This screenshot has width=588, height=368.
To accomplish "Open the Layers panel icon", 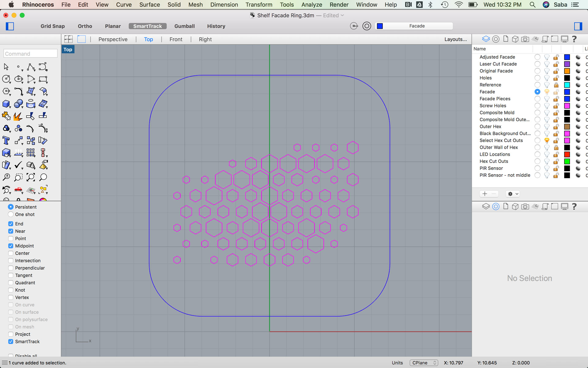I will (x=486, y=39).
